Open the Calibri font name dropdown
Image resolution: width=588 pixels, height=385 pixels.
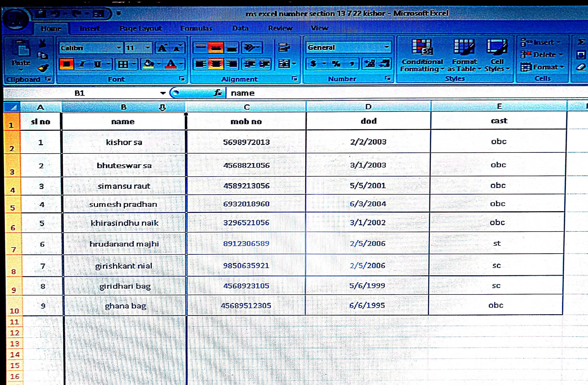click(119, 47)
